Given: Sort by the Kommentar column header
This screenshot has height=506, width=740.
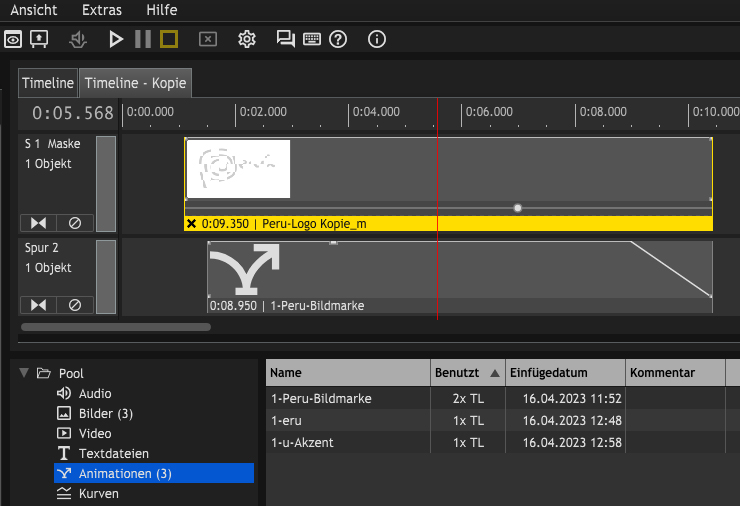Looking at the screenshot, I should tap(675, 373).
